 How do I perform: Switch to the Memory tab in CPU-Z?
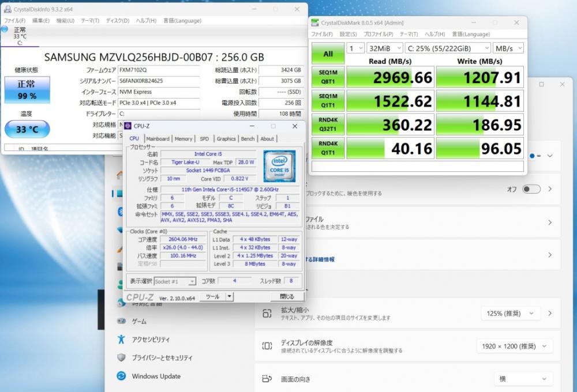(x=183, y=138)
